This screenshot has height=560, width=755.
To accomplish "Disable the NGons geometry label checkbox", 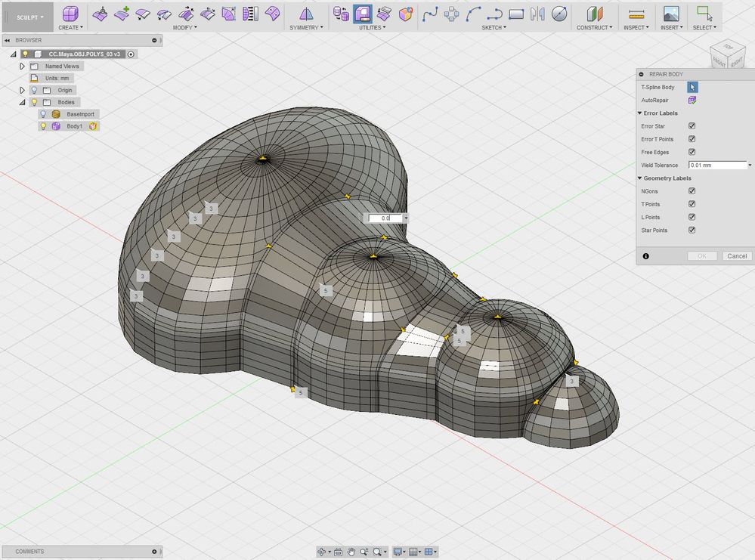I will coord(692,191).
